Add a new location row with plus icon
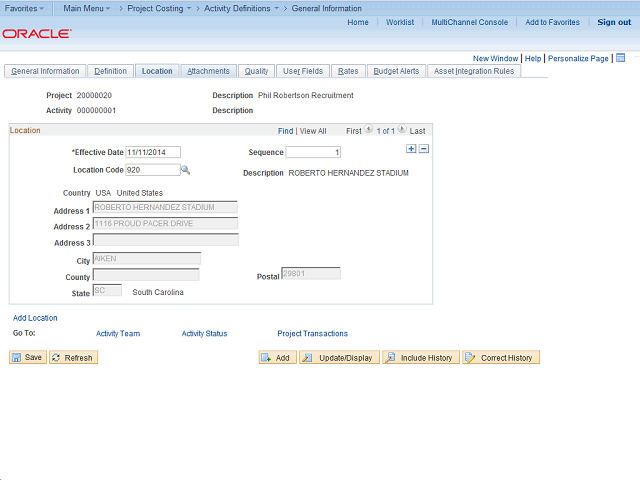Viewport: 640px width, 480px height. (411, 149)
